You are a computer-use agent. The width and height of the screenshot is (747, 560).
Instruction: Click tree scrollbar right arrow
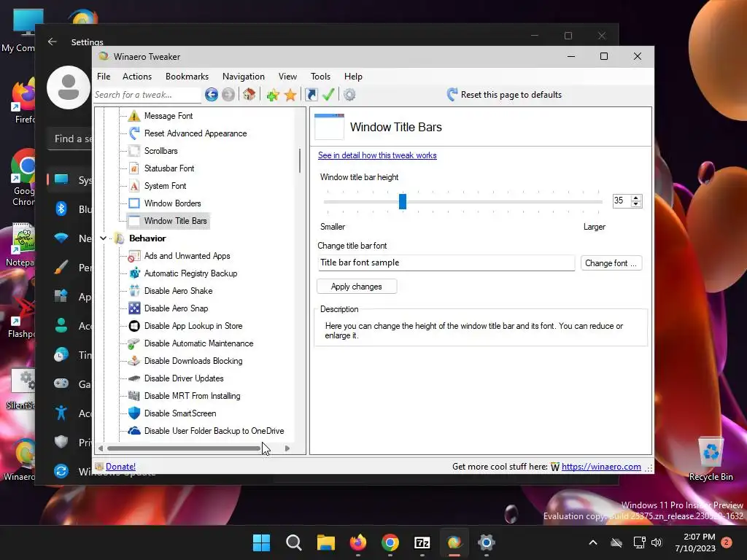point(287,448)
